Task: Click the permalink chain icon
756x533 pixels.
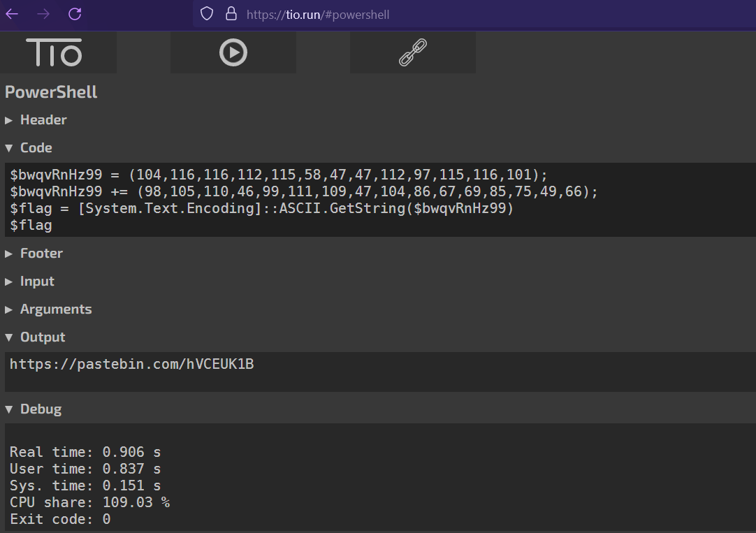Action: (412, 52)
